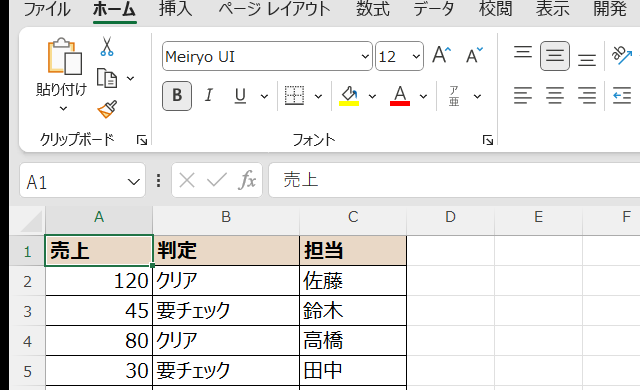Select the cell containing 鈴木

point(353,311)
